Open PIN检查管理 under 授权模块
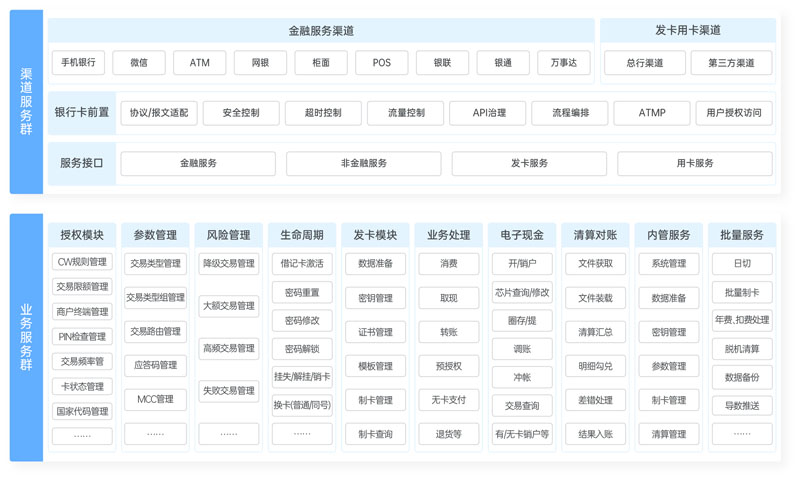The width and height of the screenshot is (800, 481). pos(82,337)
